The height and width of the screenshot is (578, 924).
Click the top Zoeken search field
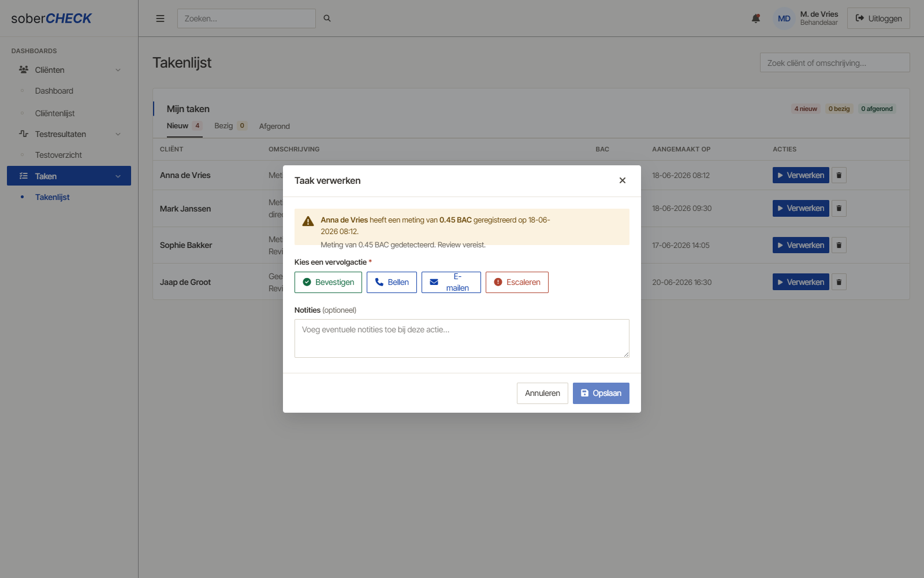coord(247,18)
